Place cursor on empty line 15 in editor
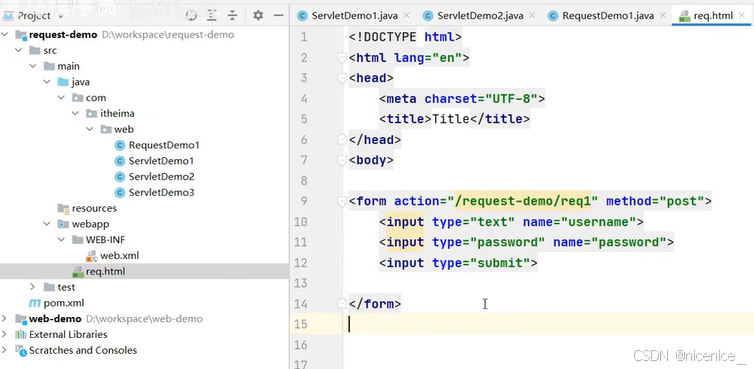The width and height of the screenshot is (754, 369). coord(548,324)
